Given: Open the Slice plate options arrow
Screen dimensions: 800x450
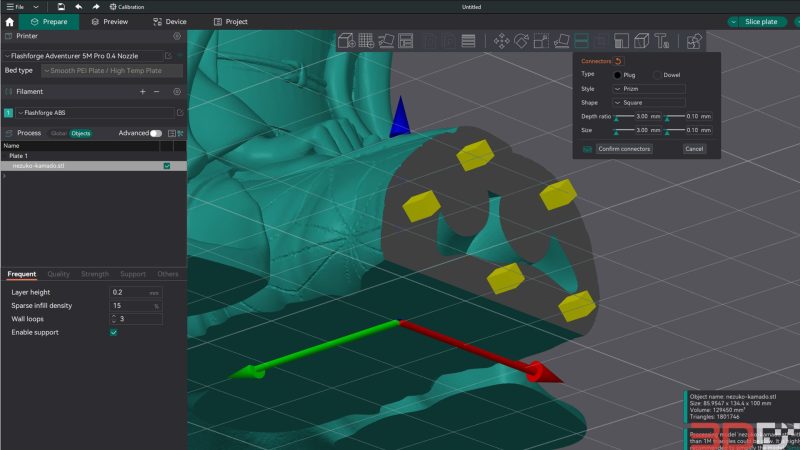Looking at the screenshot, I should tap(733, 21).
